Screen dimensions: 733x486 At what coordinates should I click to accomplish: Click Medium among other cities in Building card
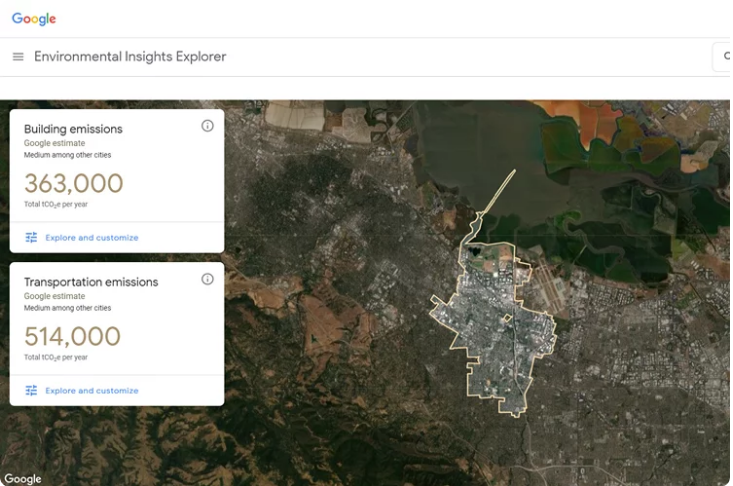point(67,155)
